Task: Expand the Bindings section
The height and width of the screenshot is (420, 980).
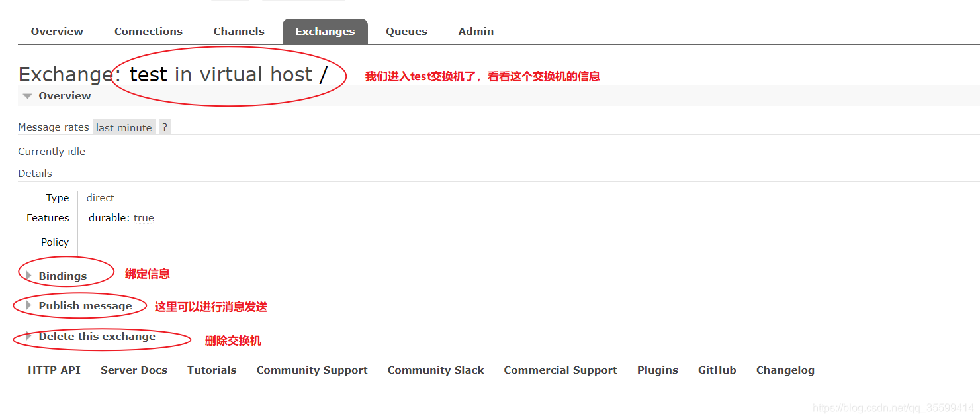Action: pyautogui.click(x=57, y=276)
